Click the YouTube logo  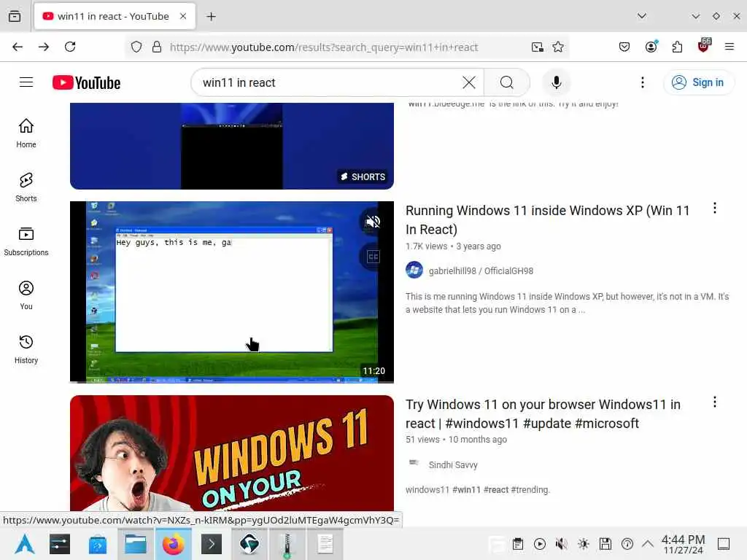click(86, 82)
